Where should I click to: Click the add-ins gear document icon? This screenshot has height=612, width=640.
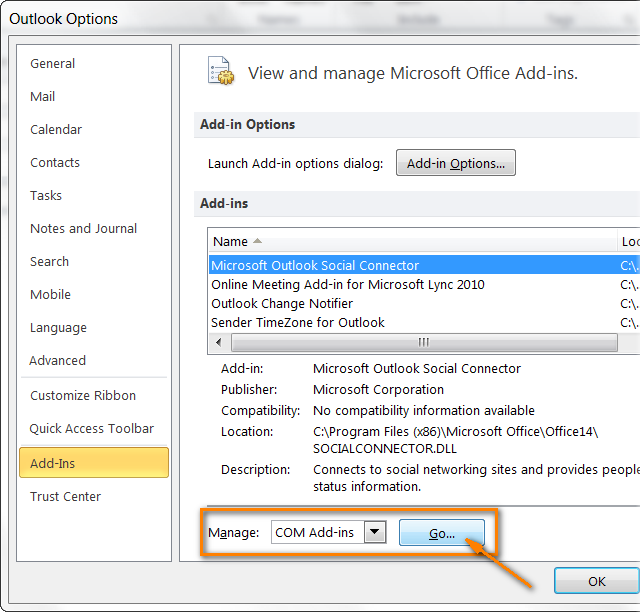click(220, 72)
